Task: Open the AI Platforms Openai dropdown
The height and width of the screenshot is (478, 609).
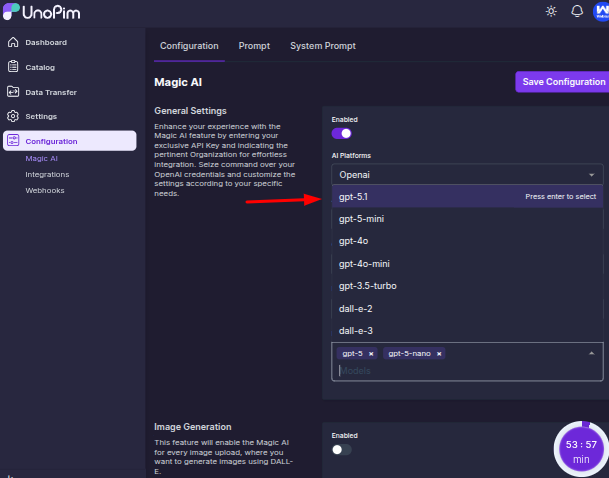Action: coord(467,175)
